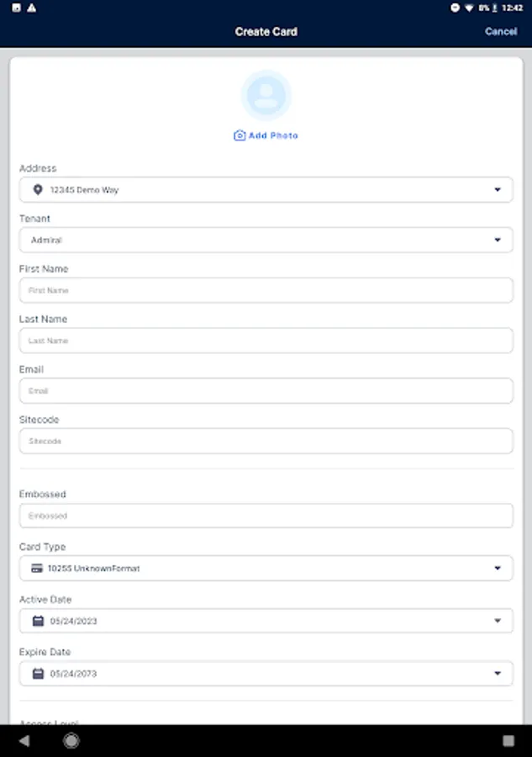Viewport: 532px width, 757px height.
Task: Select the Sitecode input box
Action: tap(266, 441)
